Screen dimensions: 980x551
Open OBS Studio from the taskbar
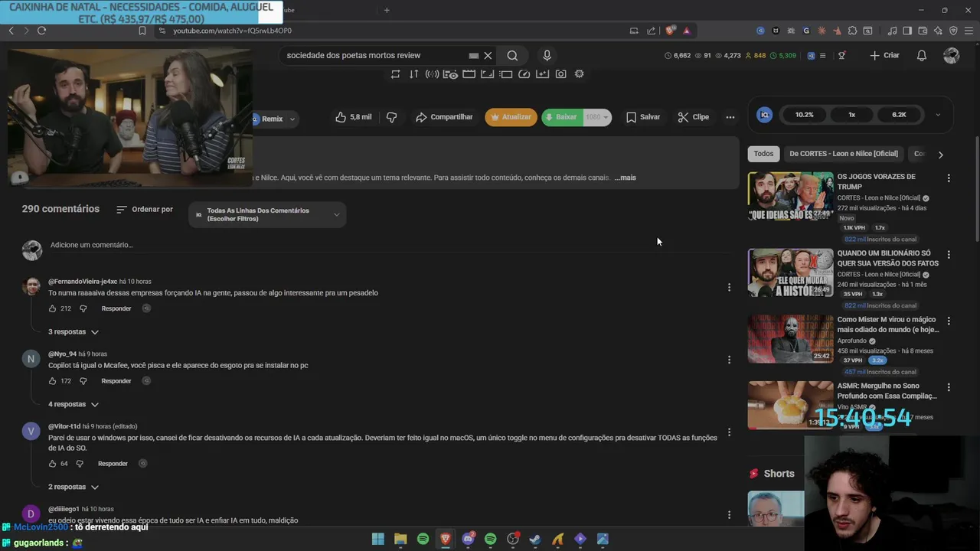point(513,539)
